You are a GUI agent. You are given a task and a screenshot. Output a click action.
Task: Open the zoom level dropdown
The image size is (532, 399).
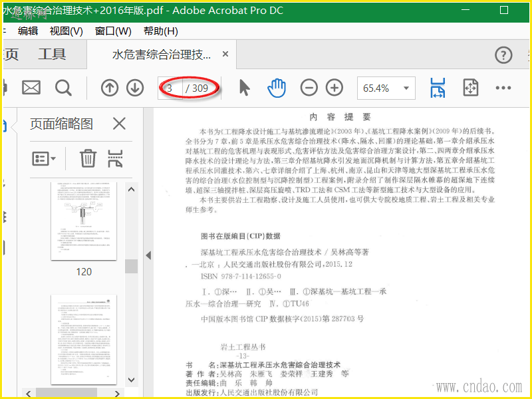pyautogui.click(x=406, y=88)
